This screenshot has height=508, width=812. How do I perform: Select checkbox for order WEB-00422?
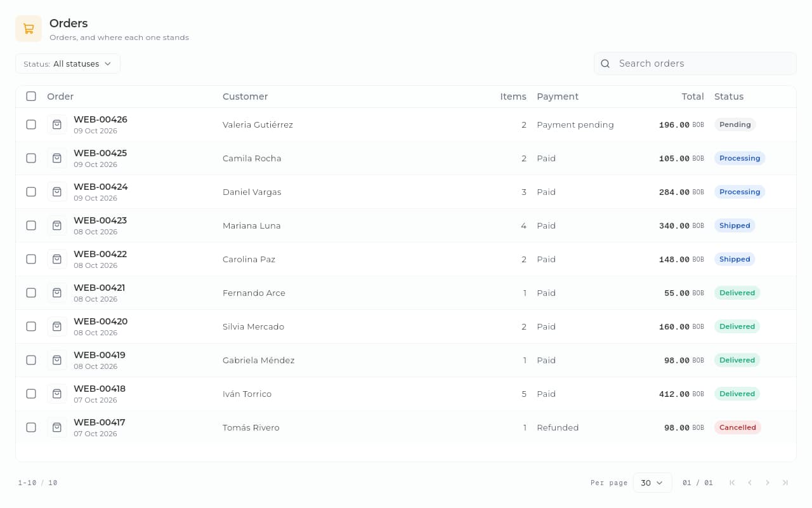[31, 259]
